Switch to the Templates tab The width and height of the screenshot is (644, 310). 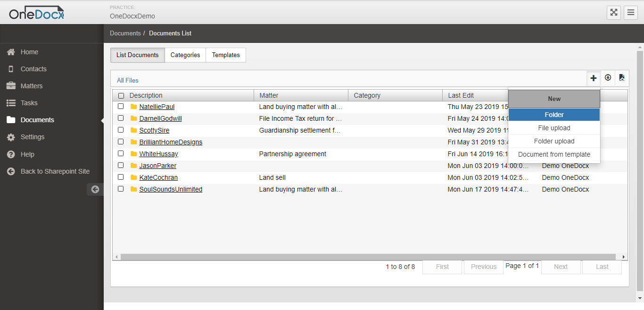coord(226,55)
